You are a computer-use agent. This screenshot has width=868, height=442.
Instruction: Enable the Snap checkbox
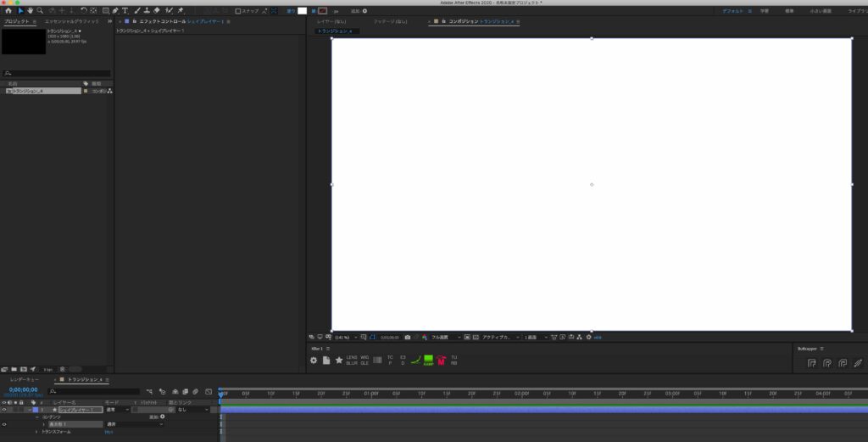238,11
